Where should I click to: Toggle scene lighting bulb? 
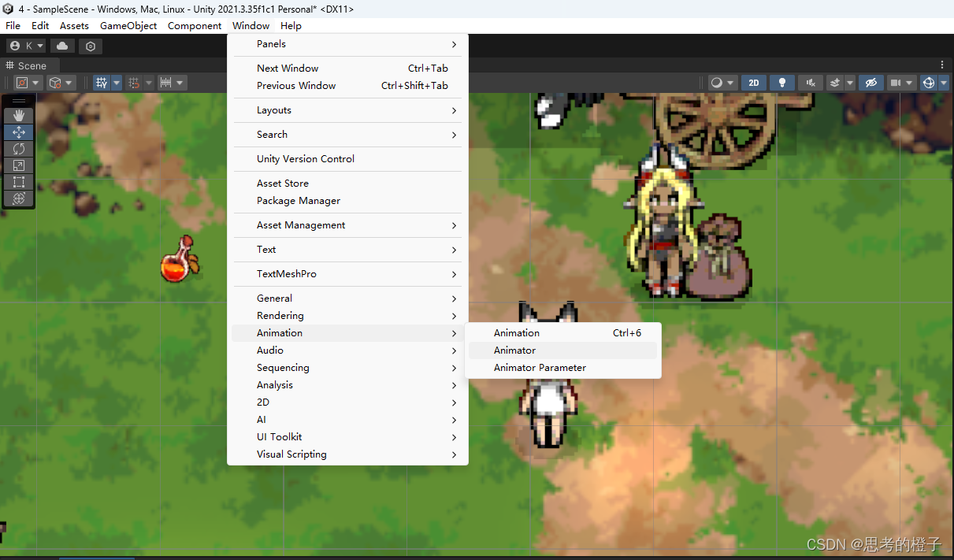(781, 83)
